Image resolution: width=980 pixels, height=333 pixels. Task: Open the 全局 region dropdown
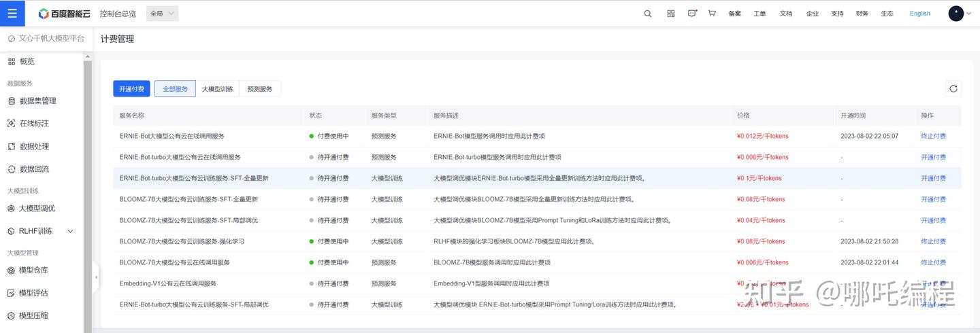click(x=162, y=13)
